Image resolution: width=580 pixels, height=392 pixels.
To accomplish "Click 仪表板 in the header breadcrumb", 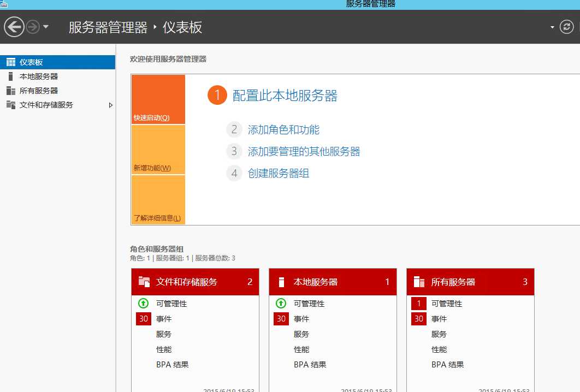I will [182, 27].
